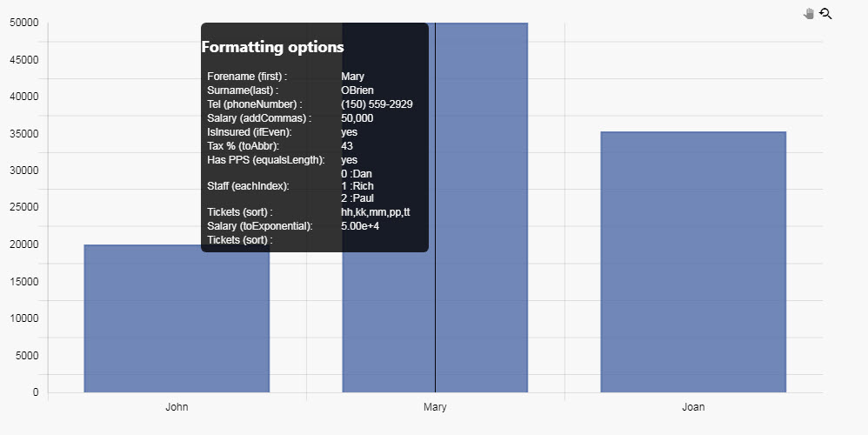Click the 50000 y-axis tick label
Screen dimensions: 868x435
(x=23, y=23)
